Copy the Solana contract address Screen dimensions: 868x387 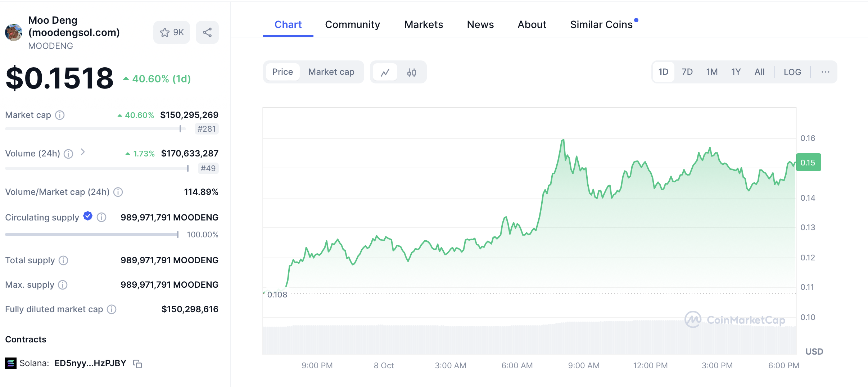coord(137,364)
